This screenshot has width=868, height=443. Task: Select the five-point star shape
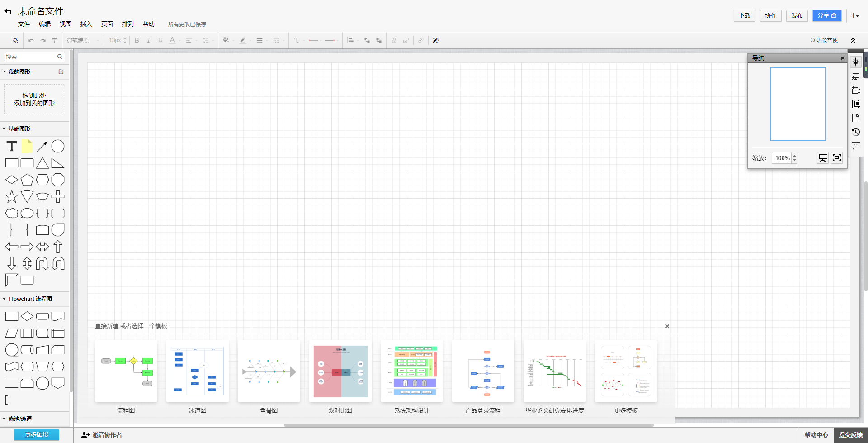coord(12,196)
